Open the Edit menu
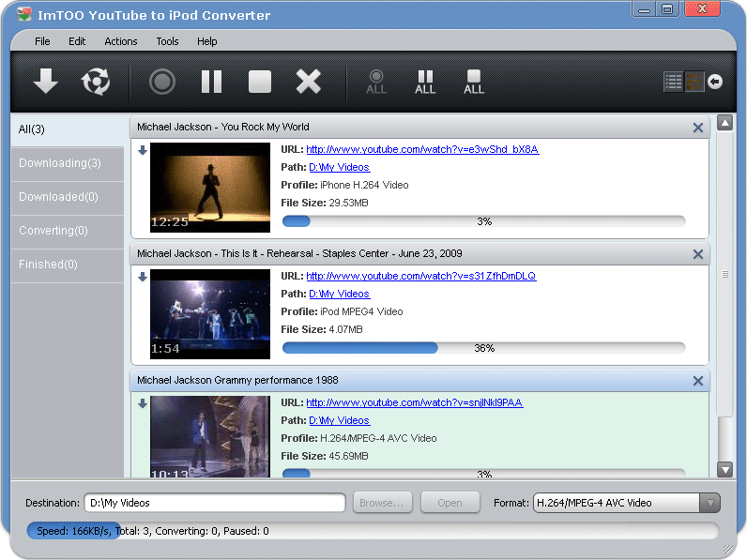The image size is (747, 560). tap(77, 41)
